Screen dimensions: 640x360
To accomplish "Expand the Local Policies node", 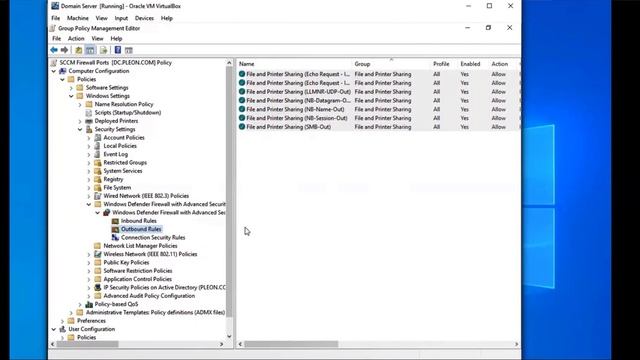I will tap(89, 146).
